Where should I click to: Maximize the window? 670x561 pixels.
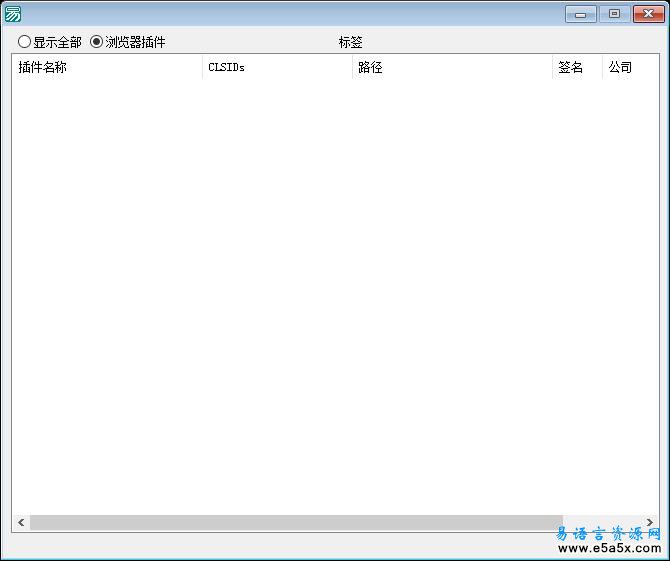(614, 14)
